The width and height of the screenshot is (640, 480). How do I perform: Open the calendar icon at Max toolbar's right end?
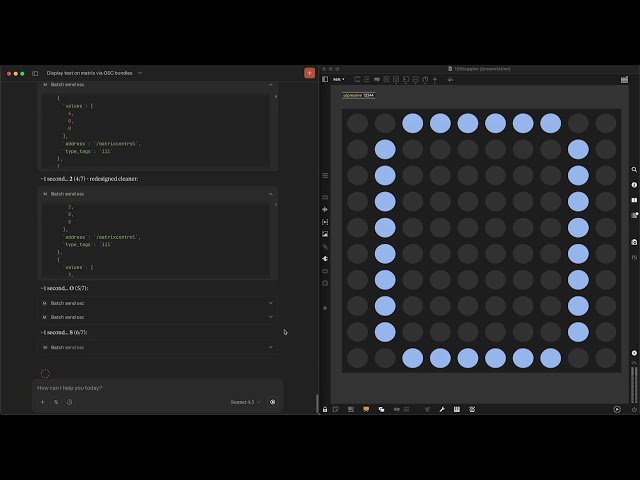coord(624,80)
